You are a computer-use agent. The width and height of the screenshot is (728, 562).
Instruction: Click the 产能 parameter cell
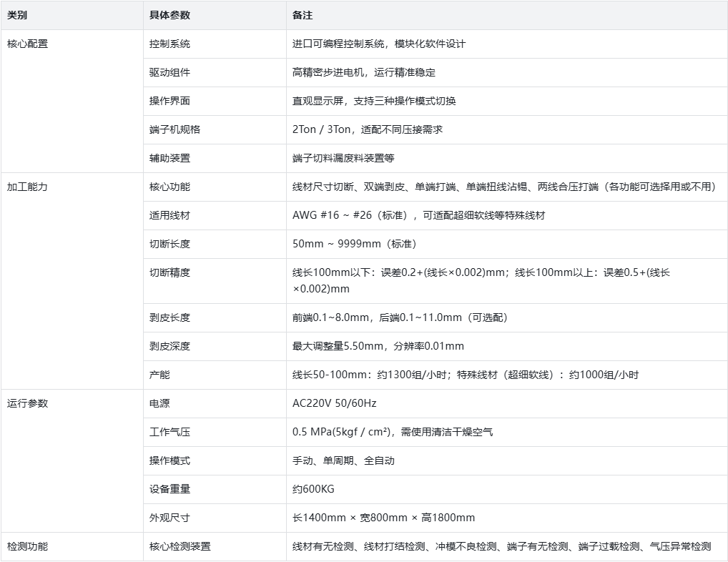pos(159,375)
